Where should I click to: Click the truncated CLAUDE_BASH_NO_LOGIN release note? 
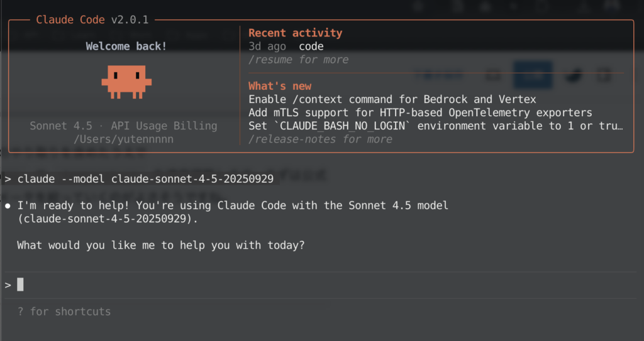(x=435, y=126)
